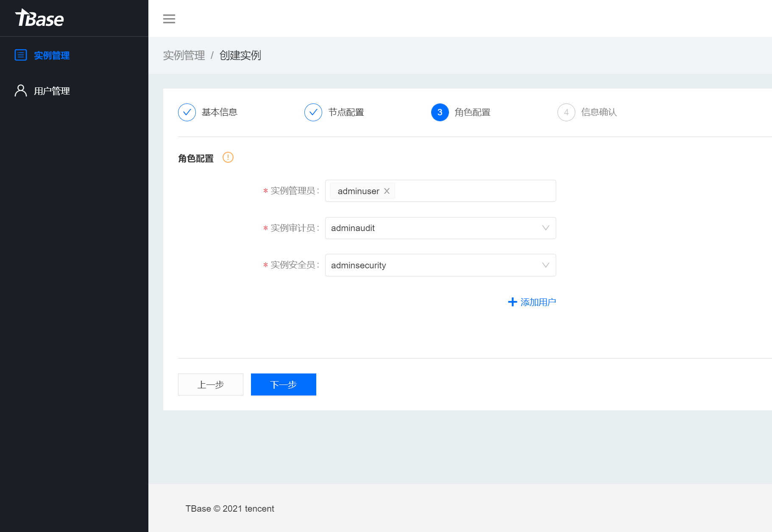
Task: Open the 实例审计员 dropdown
Action: 441,228
